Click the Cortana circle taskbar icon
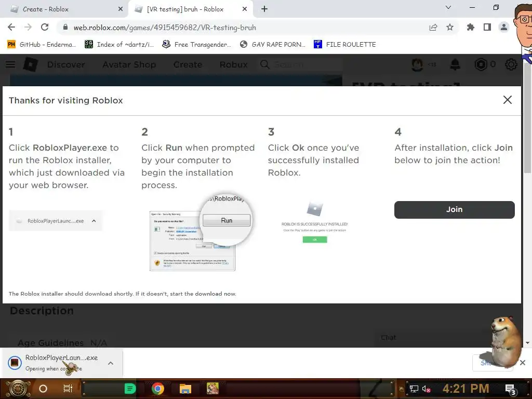Screen dimensions: 532x399 pos(43,389)
